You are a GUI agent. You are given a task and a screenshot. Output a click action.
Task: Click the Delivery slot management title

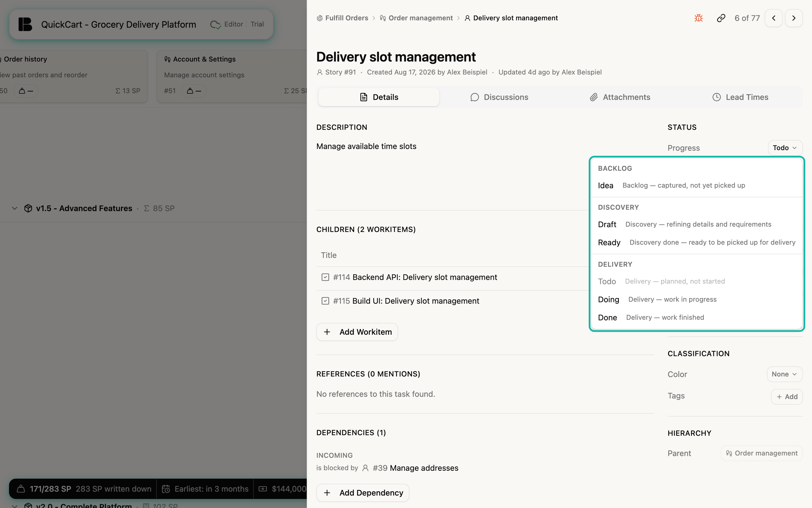tap(396, 57)
